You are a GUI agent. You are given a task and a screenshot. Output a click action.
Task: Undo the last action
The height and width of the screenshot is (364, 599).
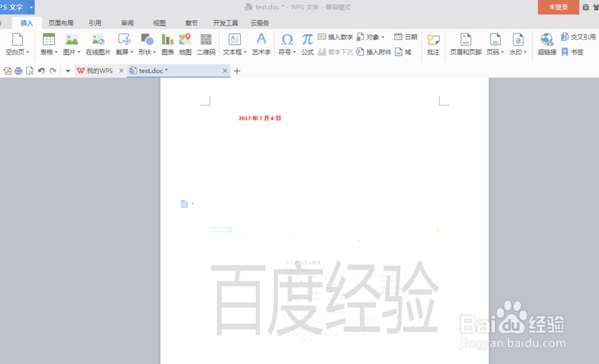(41, 71)
